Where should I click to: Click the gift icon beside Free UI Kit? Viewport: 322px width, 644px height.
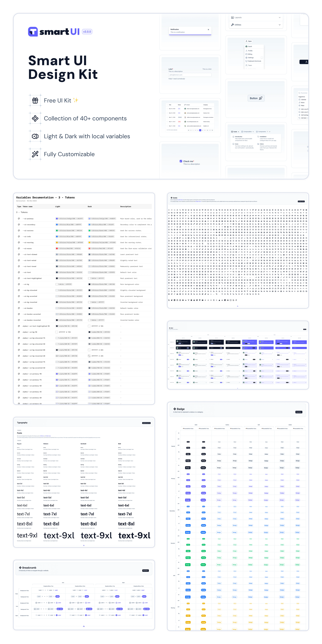(35, 100)
